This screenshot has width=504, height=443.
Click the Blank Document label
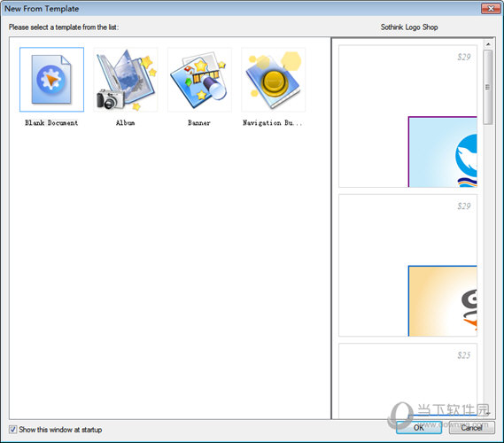[x=51, y=123]
